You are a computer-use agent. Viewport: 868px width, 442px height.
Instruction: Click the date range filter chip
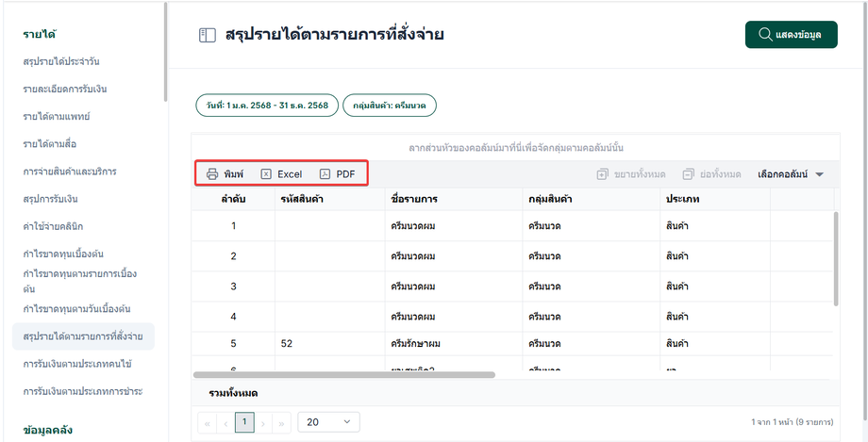(x=267, y=106)
